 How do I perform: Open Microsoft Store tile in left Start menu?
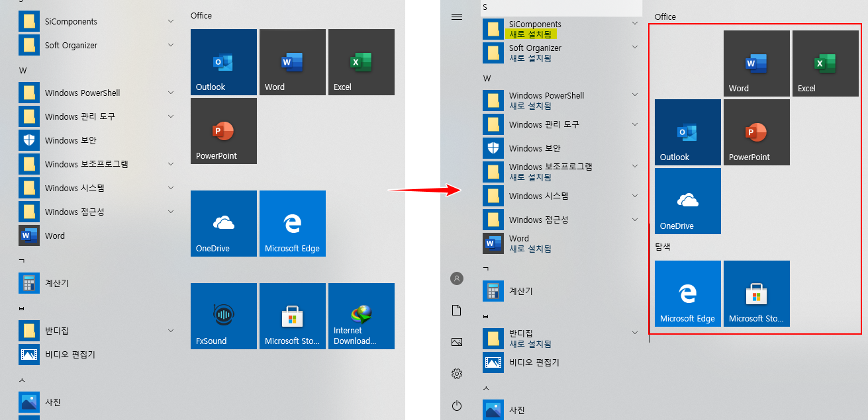pos(293,316)
